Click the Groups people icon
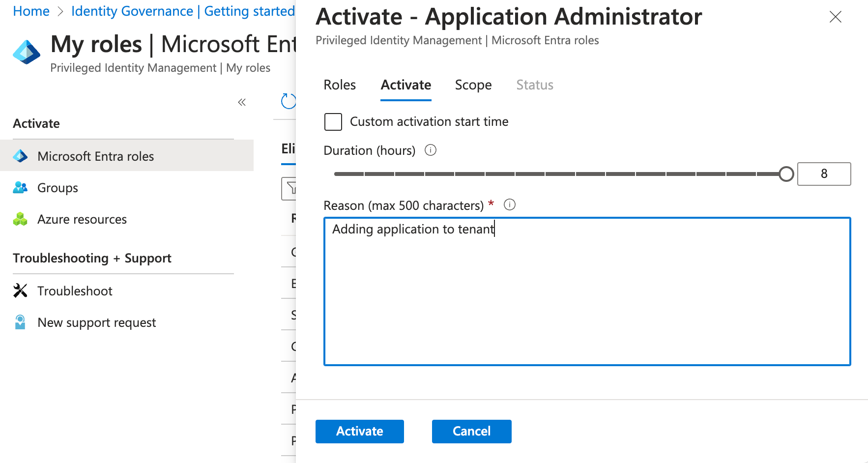This screenshot has width=868, height=463. (x=20, y=188)
